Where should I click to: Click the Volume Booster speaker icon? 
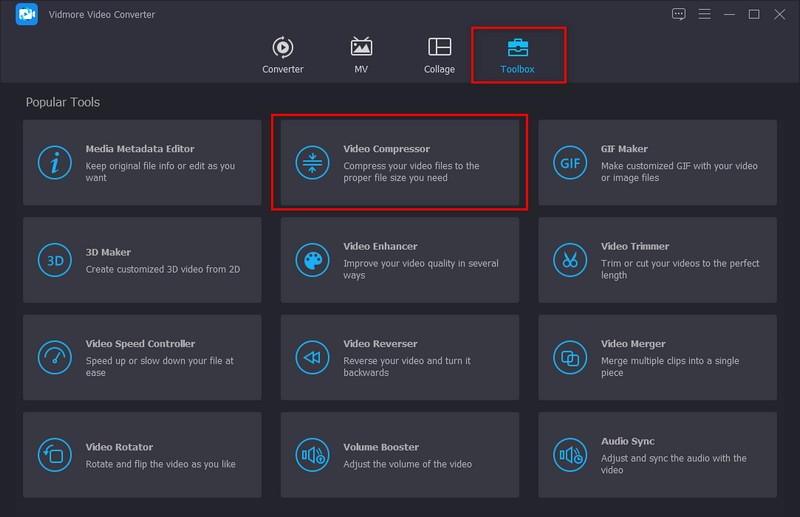pos(312,455)
